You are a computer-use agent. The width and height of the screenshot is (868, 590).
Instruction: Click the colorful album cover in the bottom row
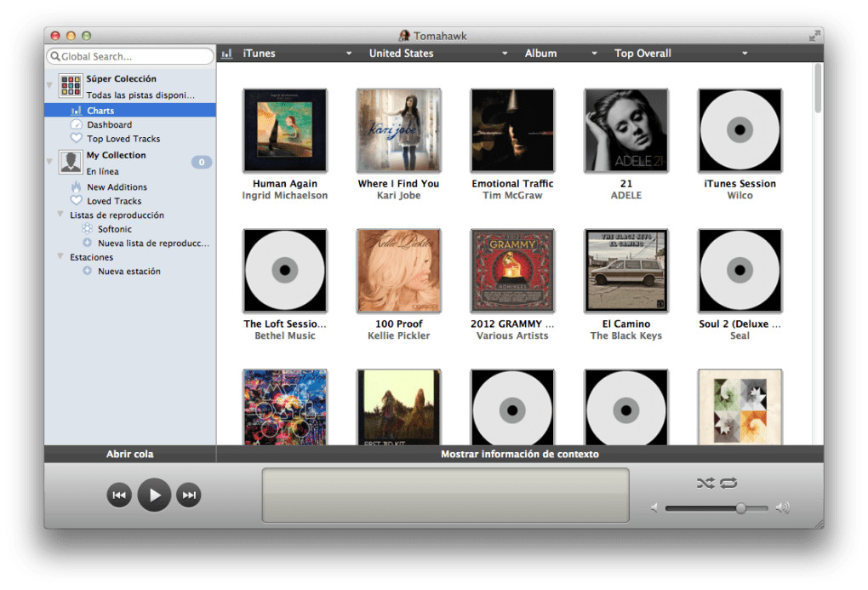coord(285,407)
